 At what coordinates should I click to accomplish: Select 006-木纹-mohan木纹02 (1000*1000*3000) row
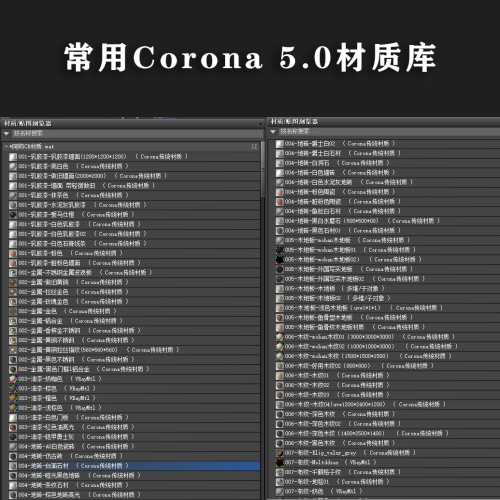[x=388, y=347]
